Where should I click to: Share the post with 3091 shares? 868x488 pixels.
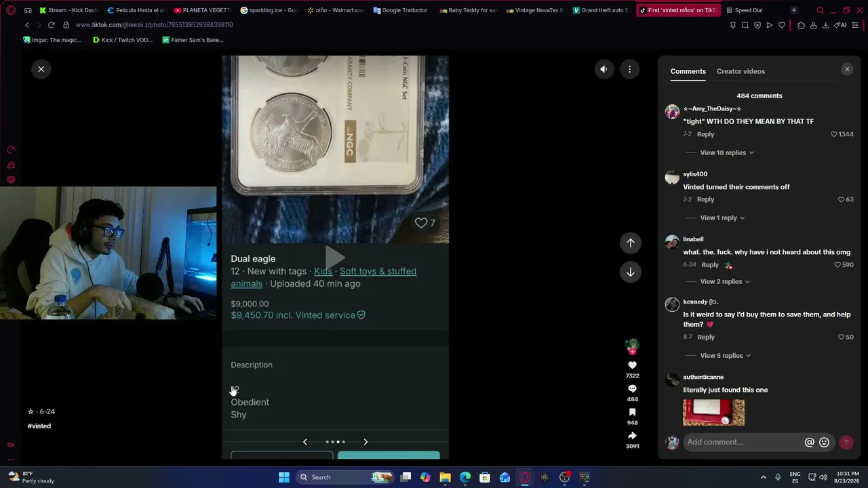click(632, 436)
